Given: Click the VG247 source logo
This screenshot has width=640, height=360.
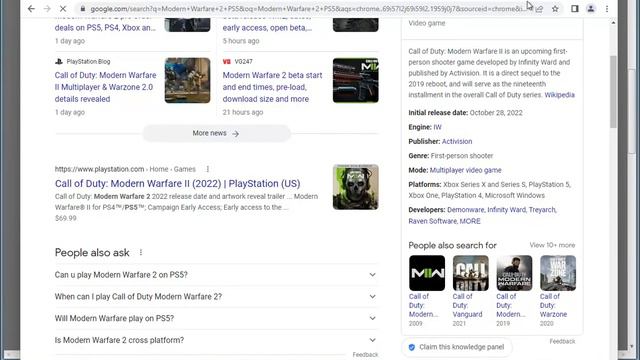Looking at the screenshot, I should point(227,62).
